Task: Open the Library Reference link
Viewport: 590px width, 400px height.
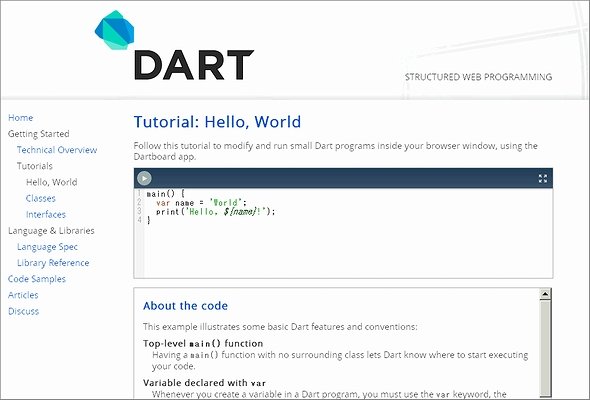Action: (53, 263)
